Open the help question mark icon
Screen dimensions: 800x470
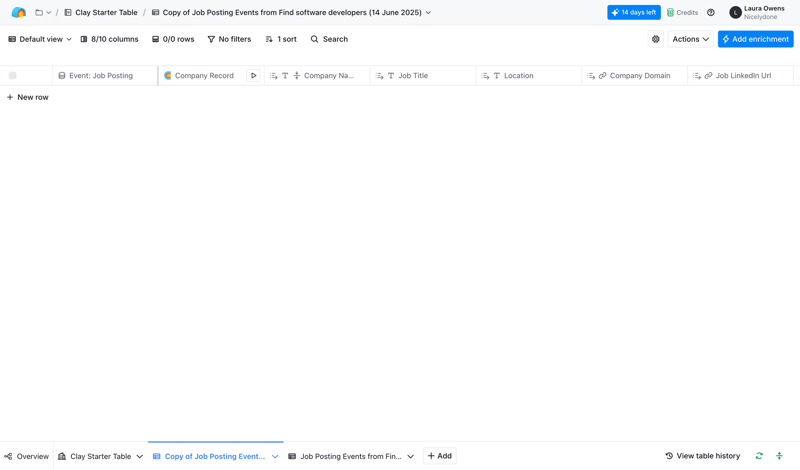[x=711, y=12]
